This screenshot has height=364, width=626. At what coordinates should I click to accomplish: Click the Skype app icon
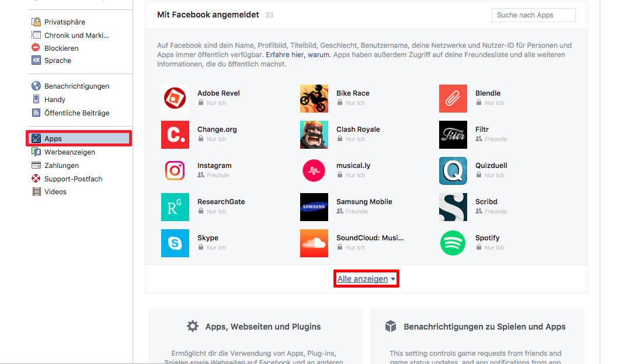[175, 243]
